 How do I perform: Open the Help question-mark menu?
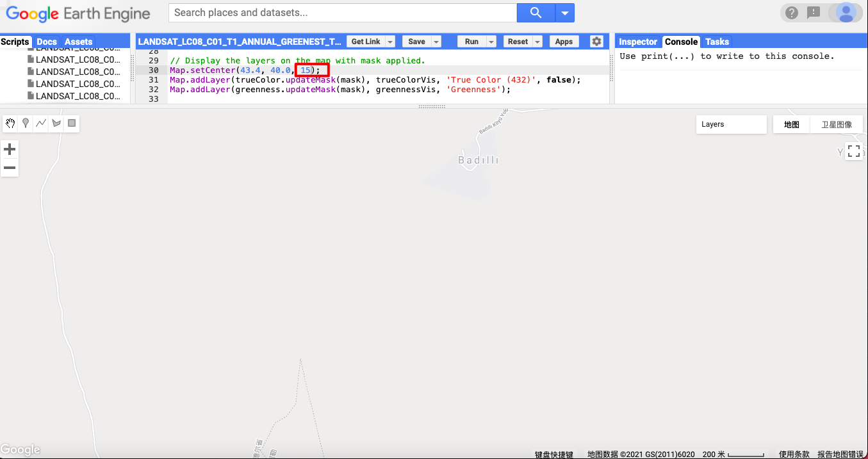click(792, 13)
